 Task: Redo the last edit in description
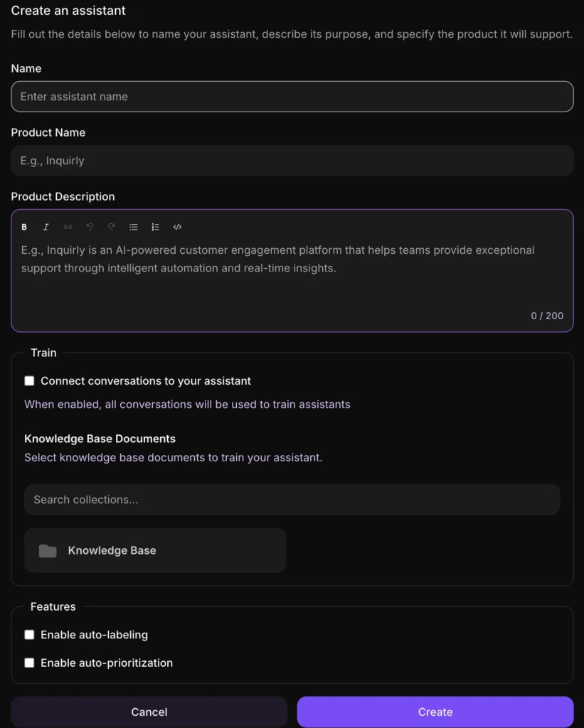(x=112, y=227)
